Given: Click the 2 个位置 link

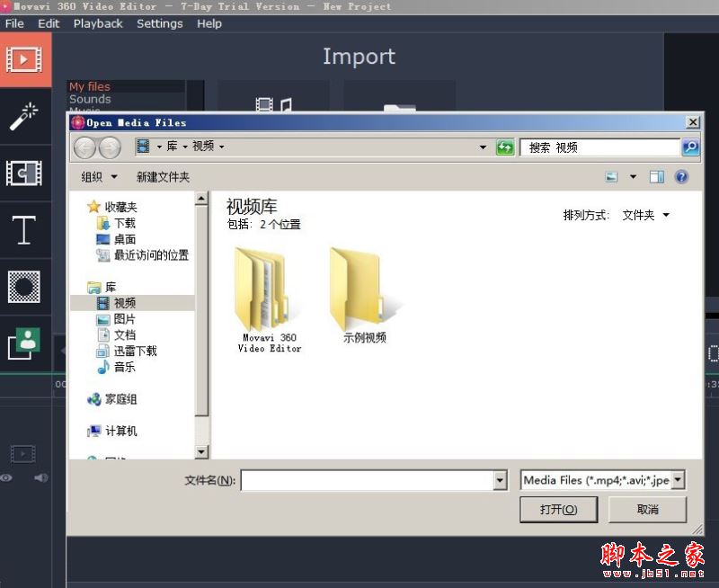Looking at the screenshot, I should [x=280, y=224].
